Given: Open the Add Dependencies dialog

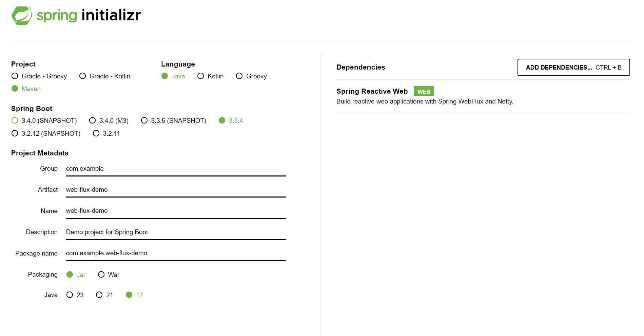Looking at the screenshot, I should tap(573, 68).
